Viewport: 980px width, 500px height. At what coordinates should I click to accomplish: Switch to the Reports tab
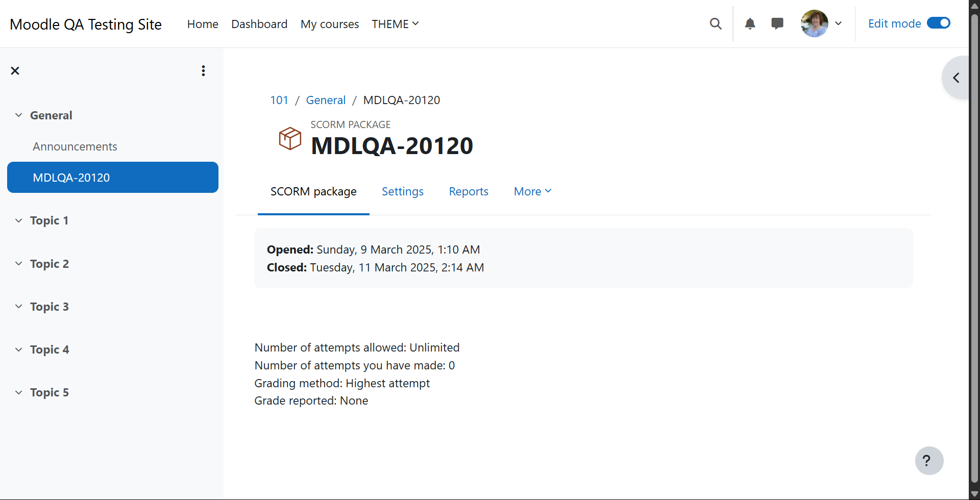469,191
